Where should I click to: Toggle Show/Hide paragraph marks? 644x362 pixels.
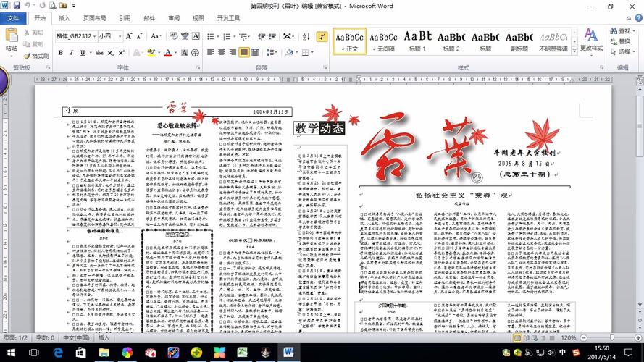[322, 36]
